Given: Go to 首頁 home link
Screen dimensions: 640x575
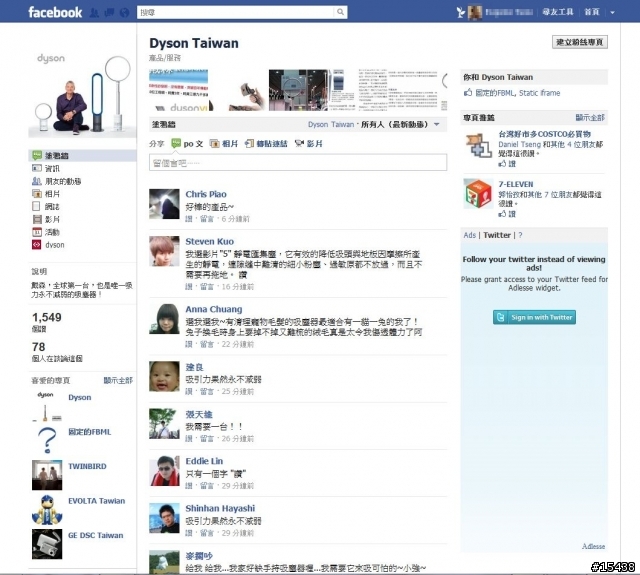Looking at the screenshot, I should 592,12.
